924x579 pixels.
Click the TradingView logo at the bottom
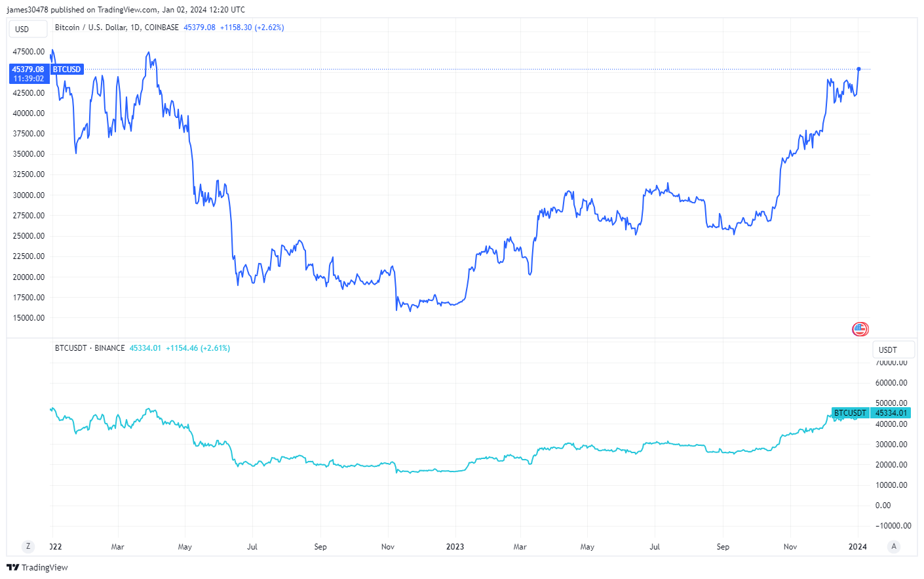(37, 567)
